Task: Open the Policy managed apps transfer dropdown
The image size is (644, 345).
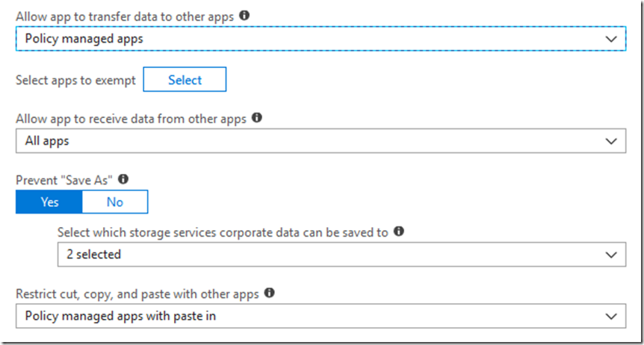Action: tap(321, 39)
